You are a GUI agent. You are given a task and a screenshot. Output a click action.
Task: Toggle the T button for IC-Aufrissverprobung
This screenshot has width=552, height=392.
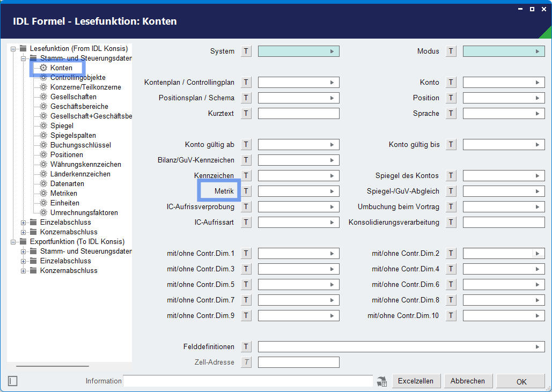click(x=246, y=206)
